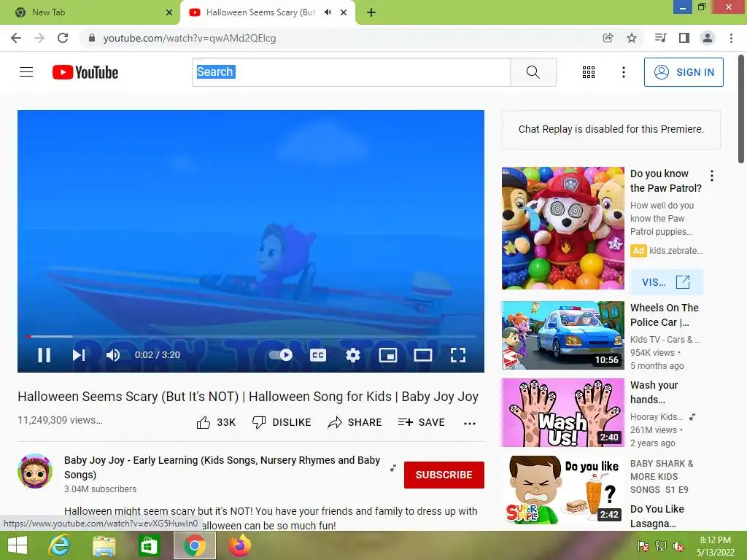Enable miniplayer mode
This screenshot has width=747, height=560.
pos(388,355)
